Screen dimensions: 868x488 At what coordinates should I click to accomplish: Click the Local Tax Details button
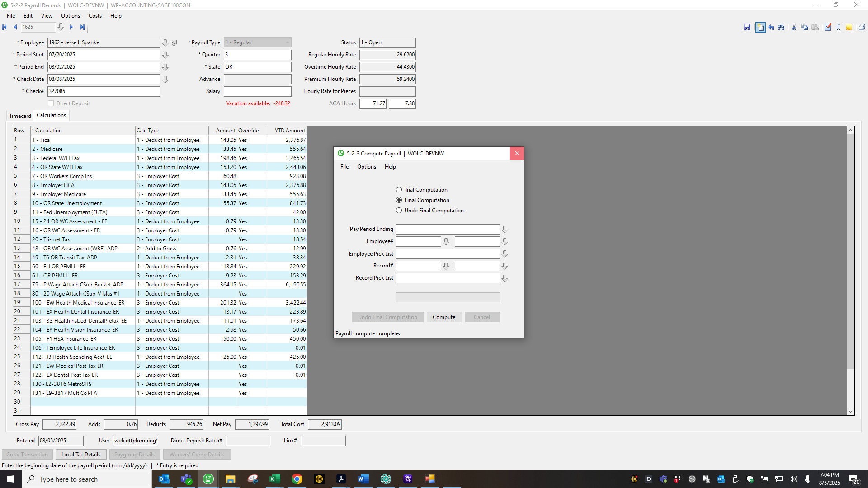point(81,455)
